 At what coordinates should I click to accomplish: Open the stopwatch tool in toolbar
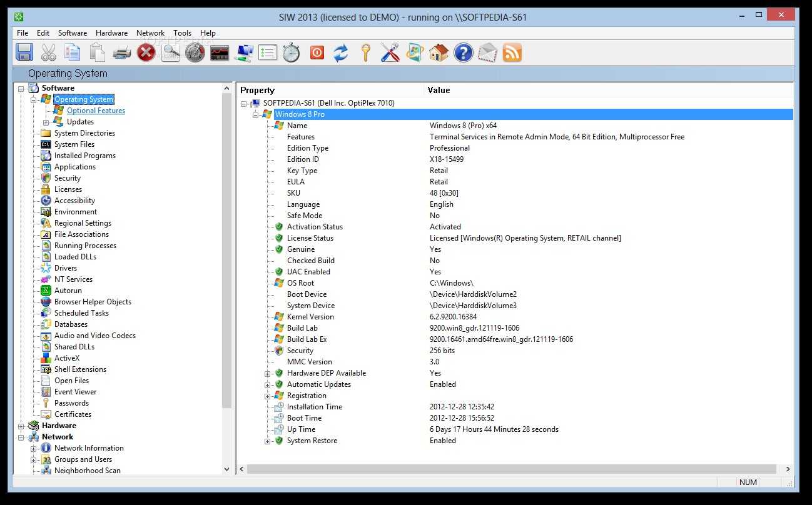pos(292,52)
